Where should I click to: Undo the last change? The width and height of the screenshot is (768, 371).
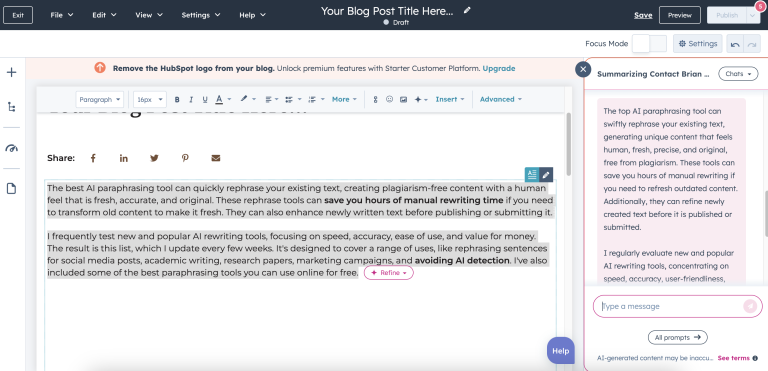coord(735,44)
